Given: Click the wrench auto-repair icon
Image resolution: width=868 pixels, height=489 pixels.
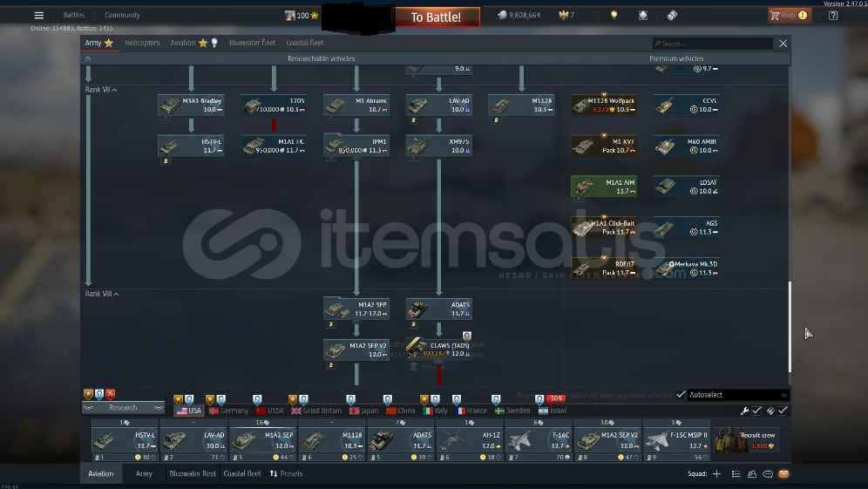Looking at the screenshot, I should click(x=744, y=411).
